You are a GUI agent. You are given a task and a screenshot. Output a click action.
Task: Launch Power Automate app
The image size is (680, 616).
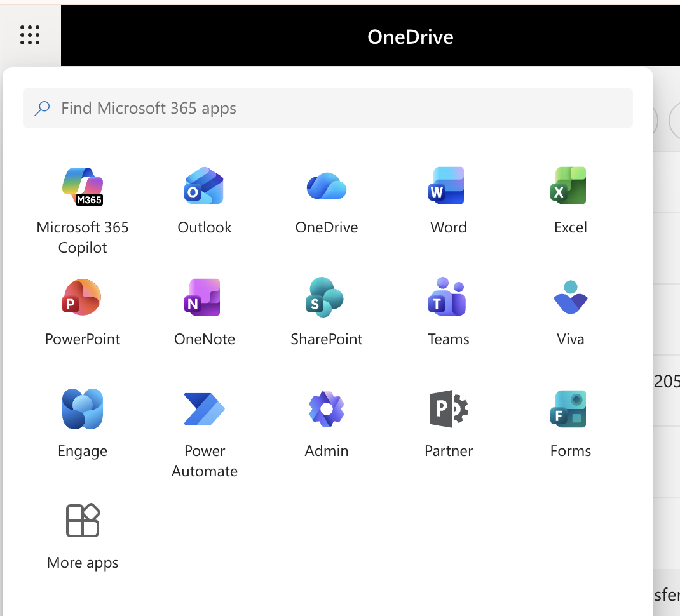pyautogui.click(x=204, y=409)
